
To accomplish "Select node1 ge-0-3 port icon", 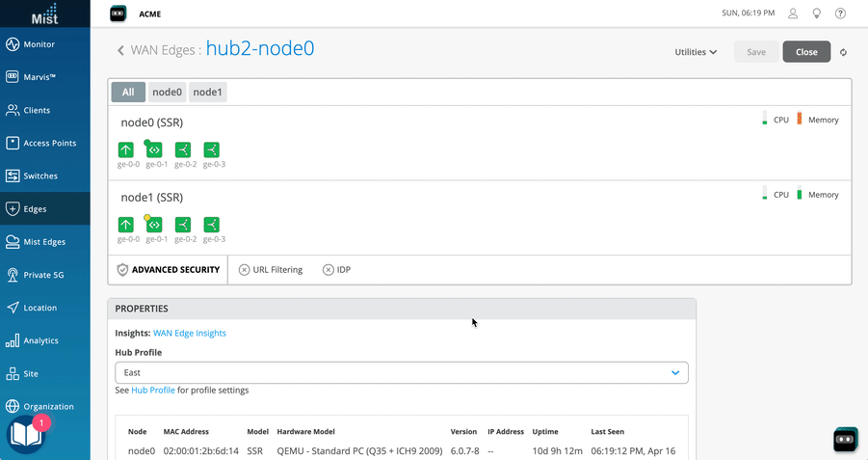I will tap(212, 225).
